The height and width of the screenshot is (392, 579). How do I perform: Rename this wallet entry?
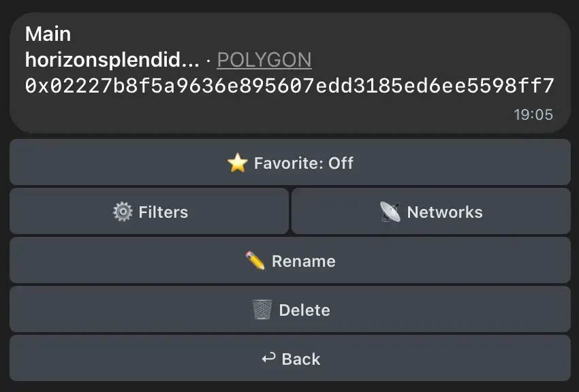(289, 261)
